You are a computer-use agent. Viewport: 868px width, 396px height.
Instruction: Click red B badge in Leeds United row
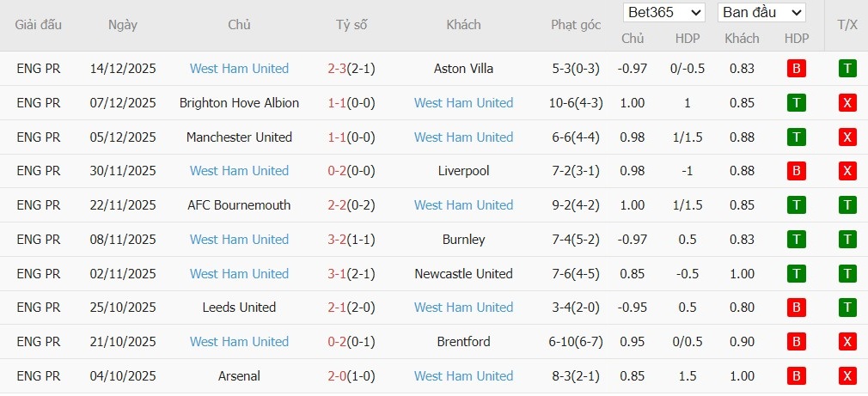point(796,308)
